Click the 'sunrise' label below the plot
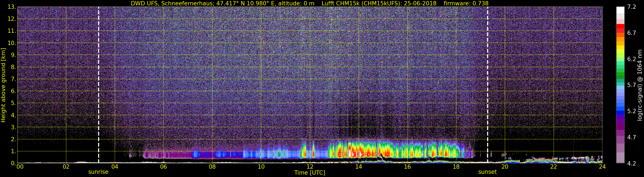Viewport: 644px width, 177px height. pos(98,172)
